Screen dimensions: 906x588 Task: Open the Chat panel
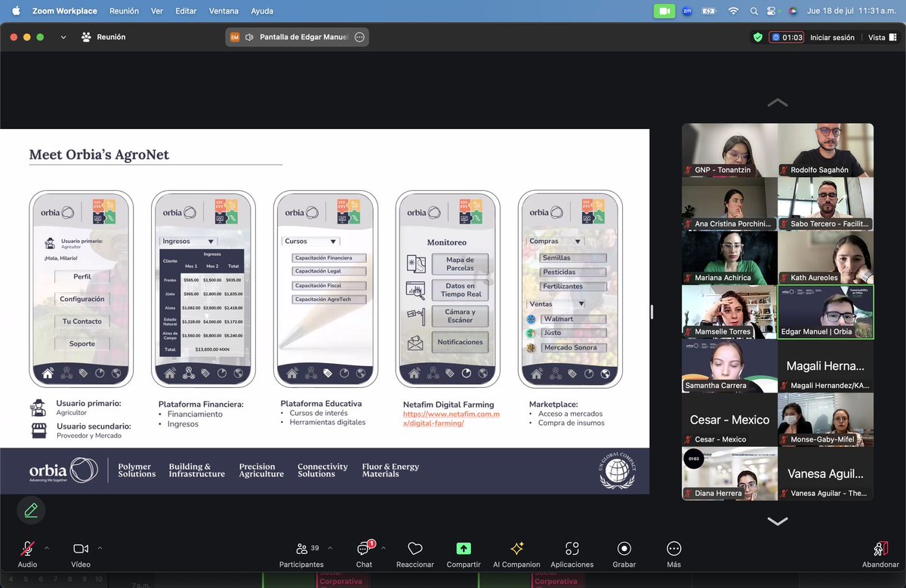click(x=364, y=554)
